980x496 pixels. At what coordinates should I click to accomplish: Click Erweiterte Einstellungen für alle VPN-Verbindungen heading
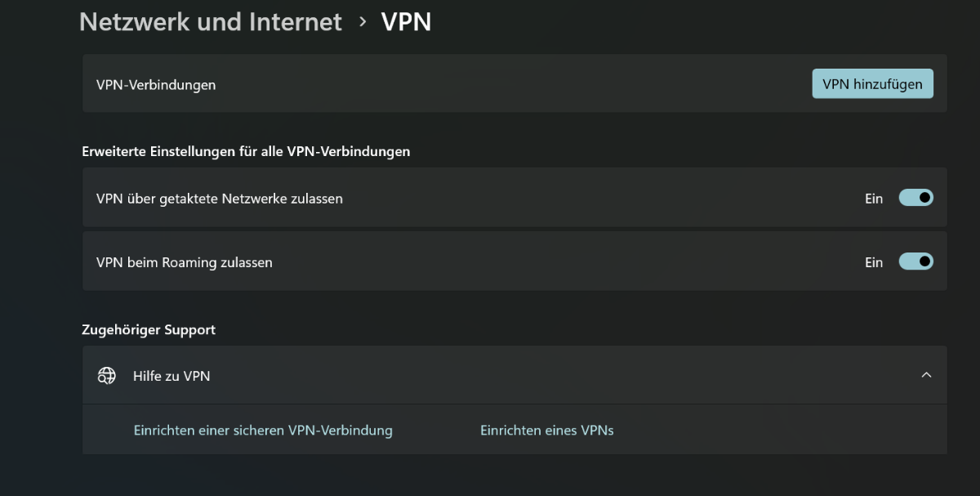click(x=246, y=151)
